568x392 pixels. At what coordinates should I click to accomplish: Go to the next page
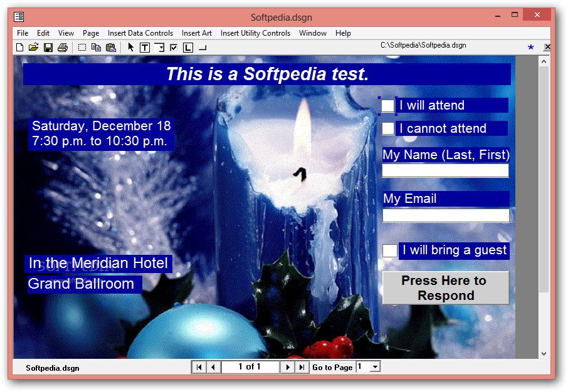tap(288, 367)
